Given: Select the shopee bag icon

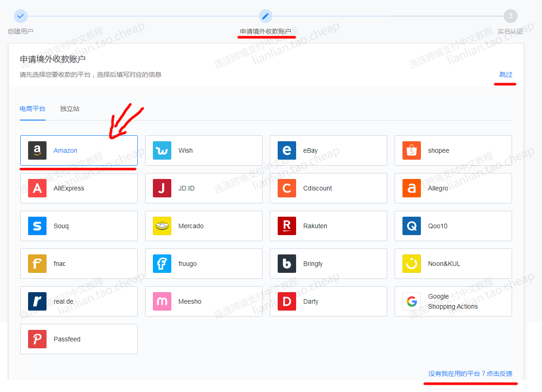Looking at the screenshot, I should [412, 150].
